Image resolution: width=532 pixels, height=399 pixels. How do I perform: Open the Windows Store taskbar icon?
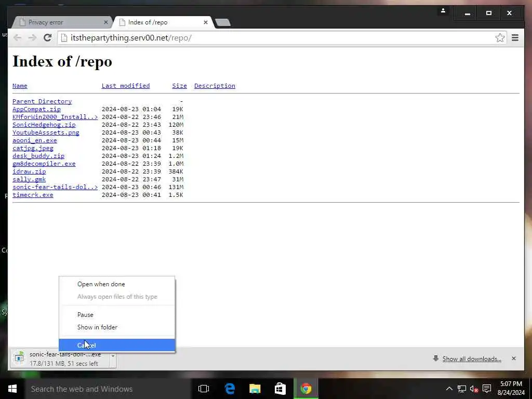tap(280, 389)
